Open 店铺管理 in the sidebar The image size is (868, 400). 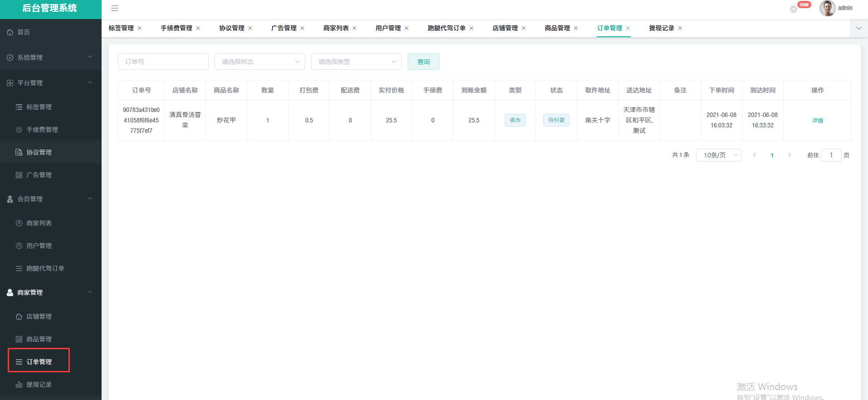39,317
